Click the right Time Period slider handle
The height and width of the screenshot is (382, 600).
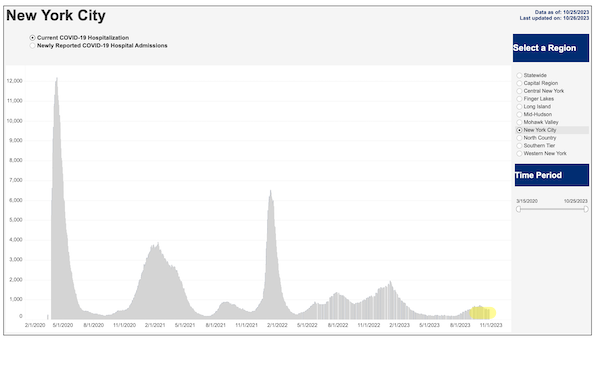pos(586,209)
